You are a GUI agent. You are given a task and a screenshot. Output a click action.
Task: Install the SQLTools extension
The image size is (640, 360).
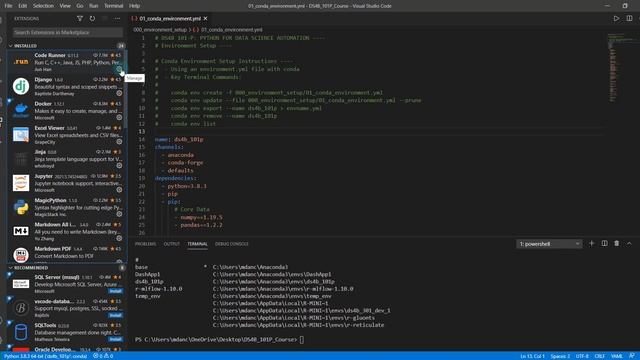click(x=115, y=339)
